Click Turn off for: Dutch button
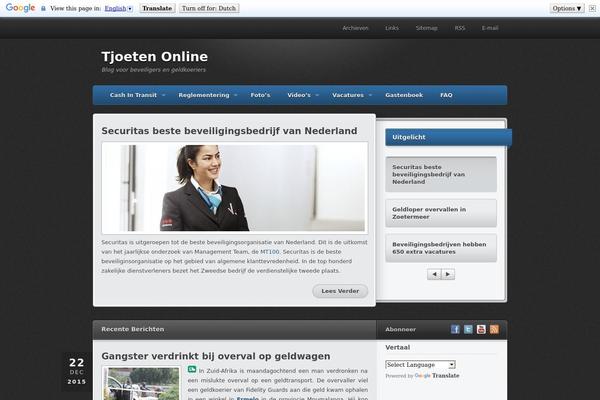600x400 pixels. point(209,8)
